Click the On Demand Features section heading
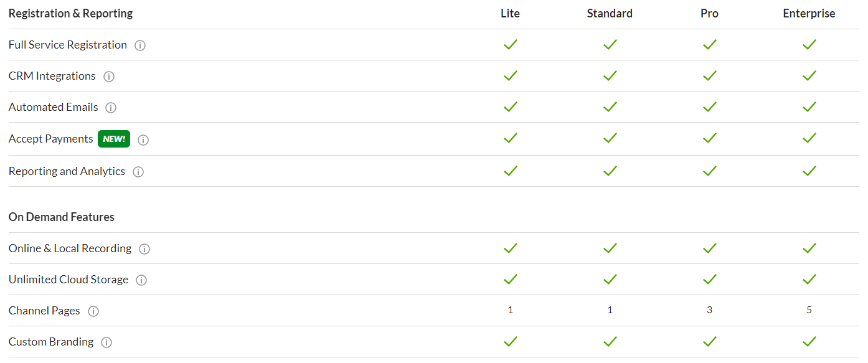Viewport: 868px width, 363px height. point(62,217)
